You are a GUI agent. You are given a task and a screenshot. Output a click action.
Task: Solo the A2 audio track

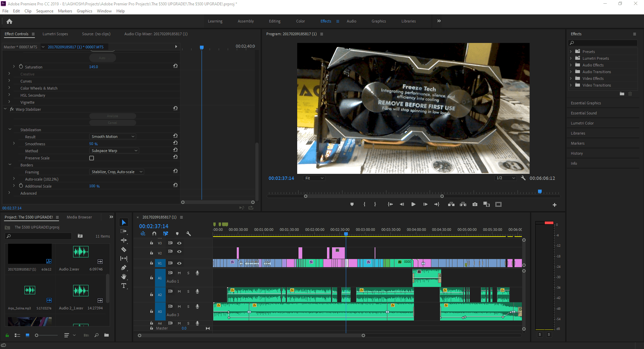[188, 291]
